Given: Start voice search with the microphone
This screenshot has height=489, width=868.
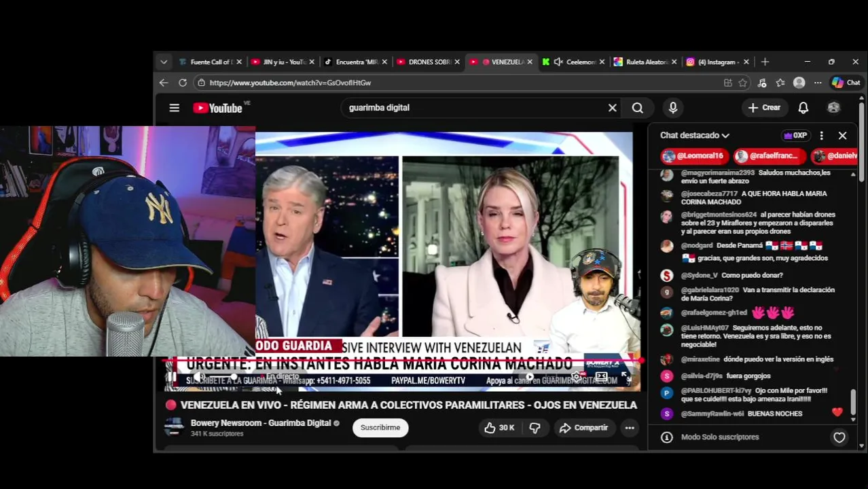Looking at the screenshot, I should tap(673, 108).
